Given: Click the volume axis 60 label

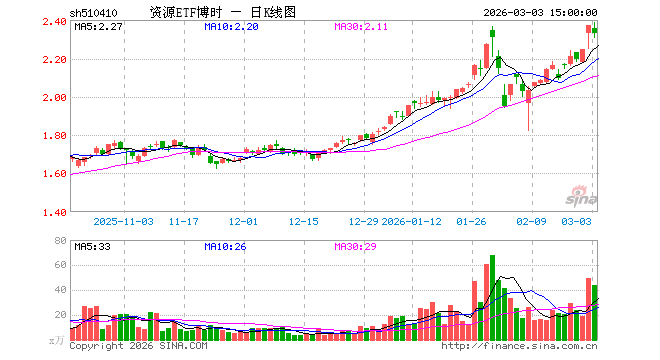Looking at the screenshot, I should [61, 265].
